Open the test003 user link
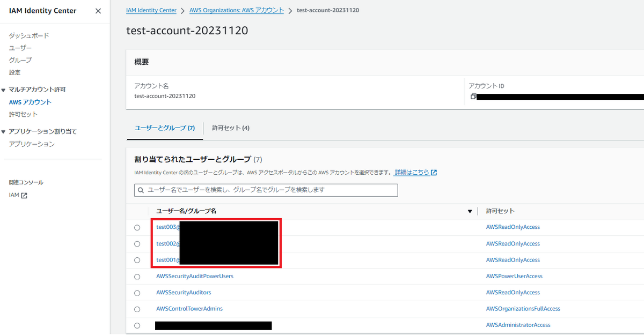 click(168, 227)
